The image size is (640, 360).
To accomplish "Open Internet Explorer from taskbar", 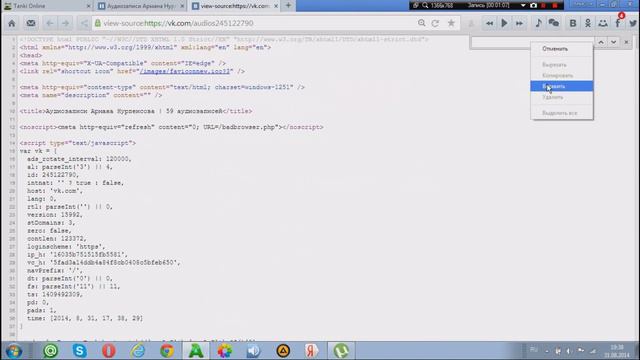I will pos(138,351).
